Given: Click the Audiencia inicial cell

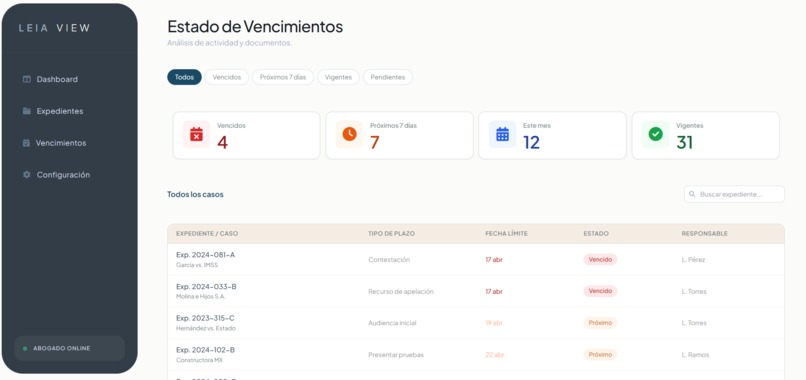Looking at the screenshot, I should tap(392, 323).
